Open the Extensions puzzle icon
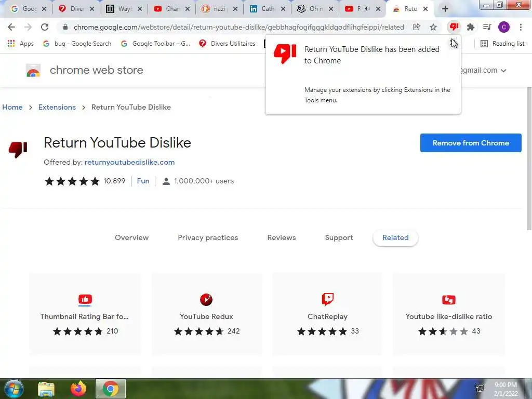 click(471, 27)
